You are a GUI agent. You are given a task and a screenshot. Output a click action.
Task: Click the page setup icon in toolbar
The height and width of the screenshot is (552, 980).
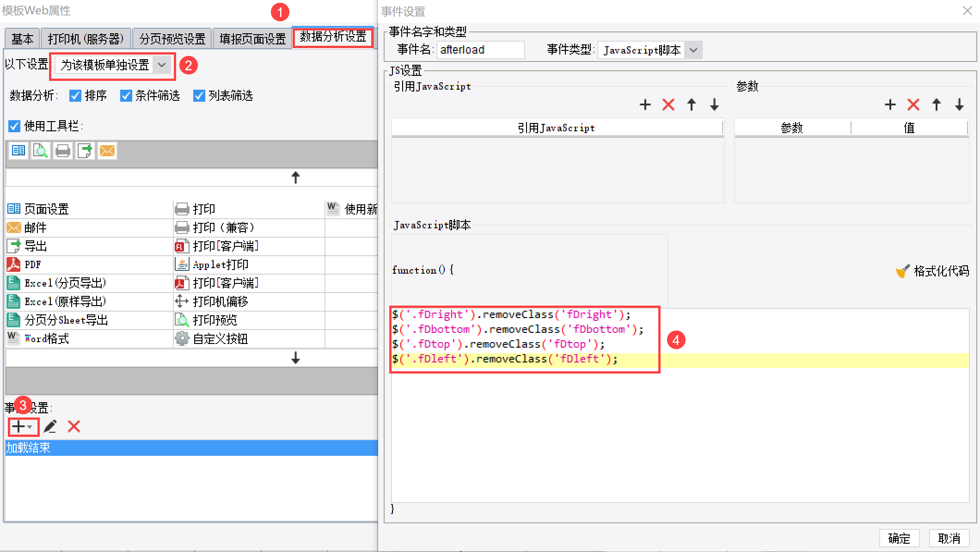18,151
